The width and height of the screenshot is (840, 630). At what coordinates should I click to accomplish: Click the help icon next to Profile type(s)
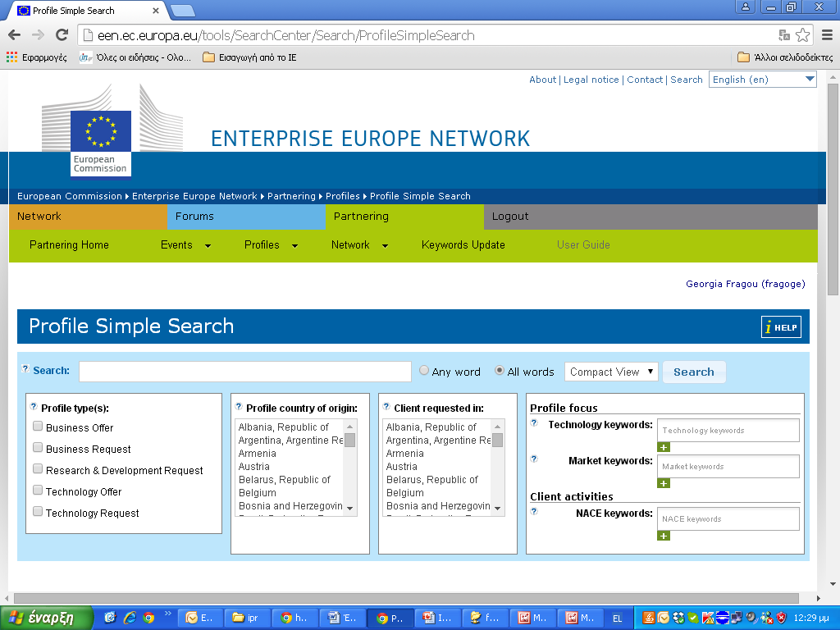point(34,407)
